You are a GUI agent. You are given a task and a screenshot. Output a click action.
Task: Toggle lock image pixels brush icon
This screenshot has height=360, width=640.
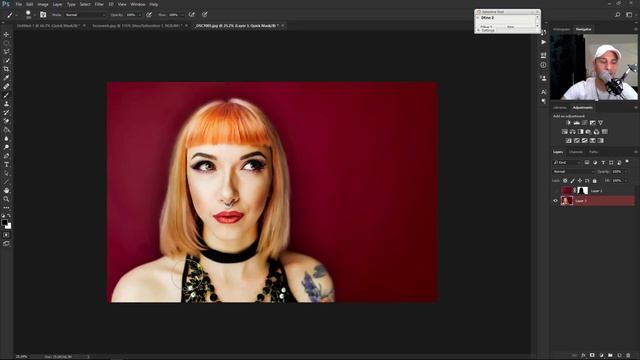[x=573, y=180]
